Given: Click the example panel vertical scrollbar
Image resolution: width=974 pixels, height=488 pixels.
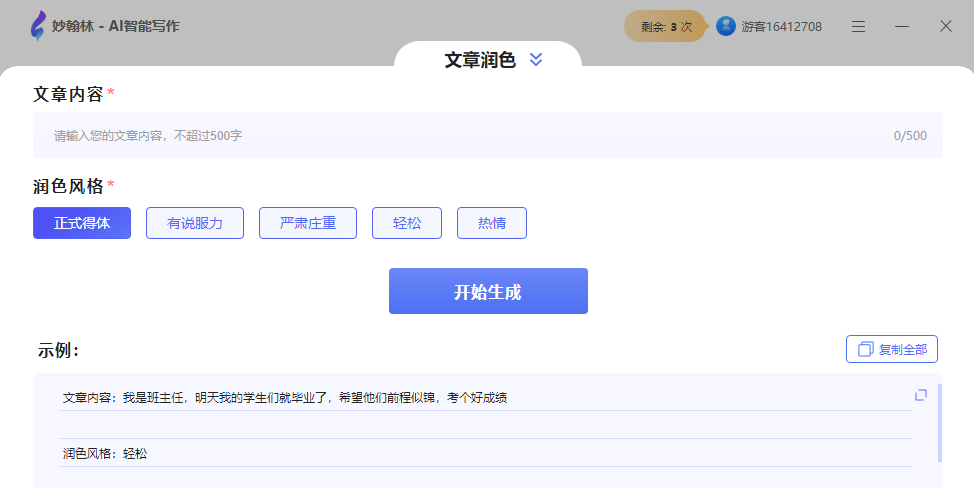Looking at the screenshot, I should 940,423.
